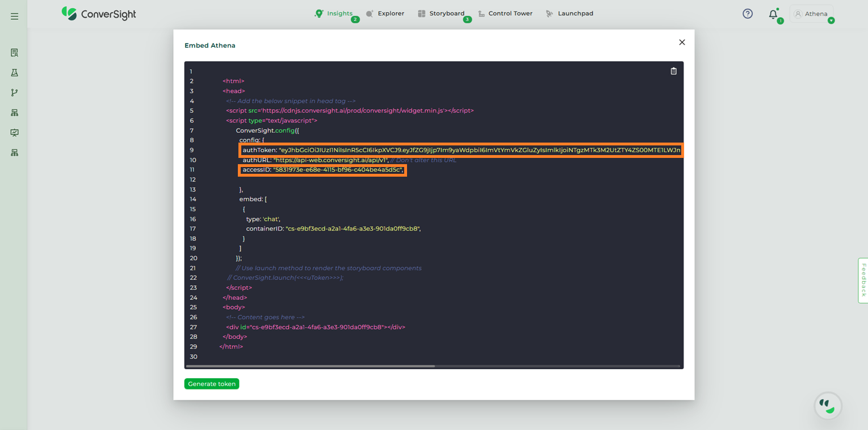This screenshot has width=868, height=430.
Task: Click the flask icon in sidebar
Action: (x=14, y=73)
